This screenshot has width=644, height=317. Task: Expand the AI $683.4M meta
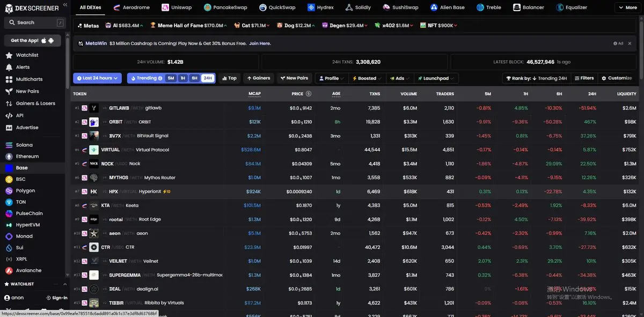[126, 26]
